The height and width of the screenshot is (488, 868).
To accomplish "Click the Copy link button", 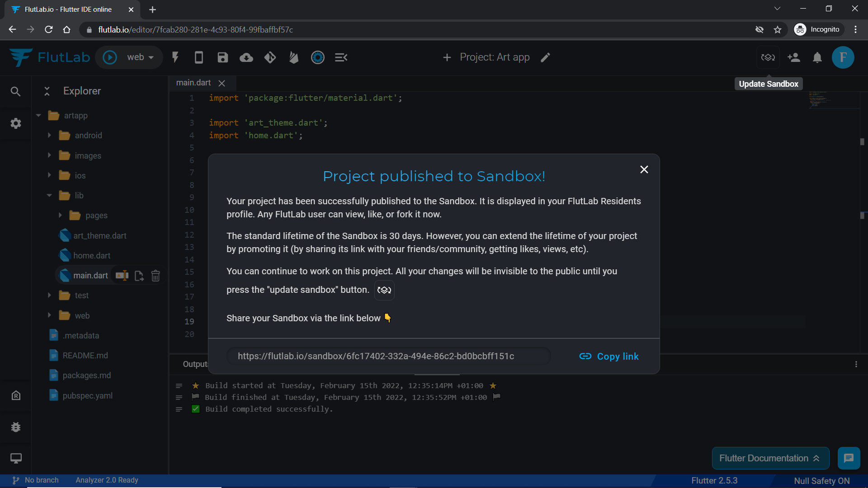I will pos(609,357).
